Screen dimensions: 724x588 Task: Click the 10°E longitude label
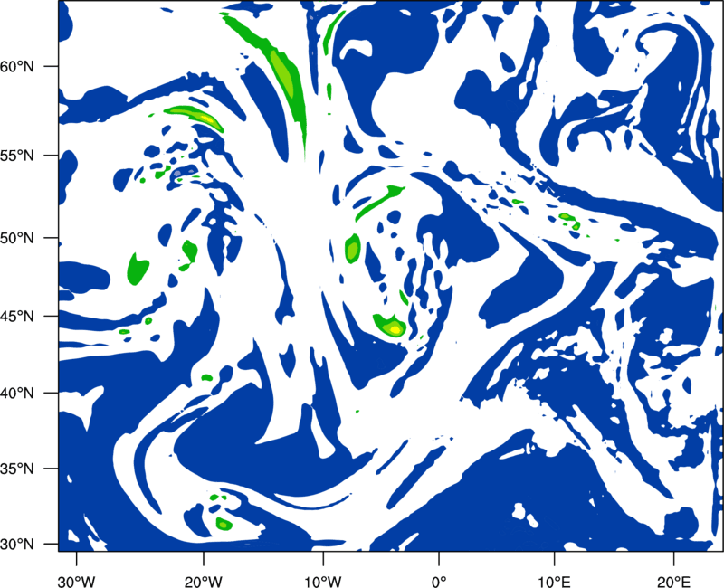coord(554,582)
